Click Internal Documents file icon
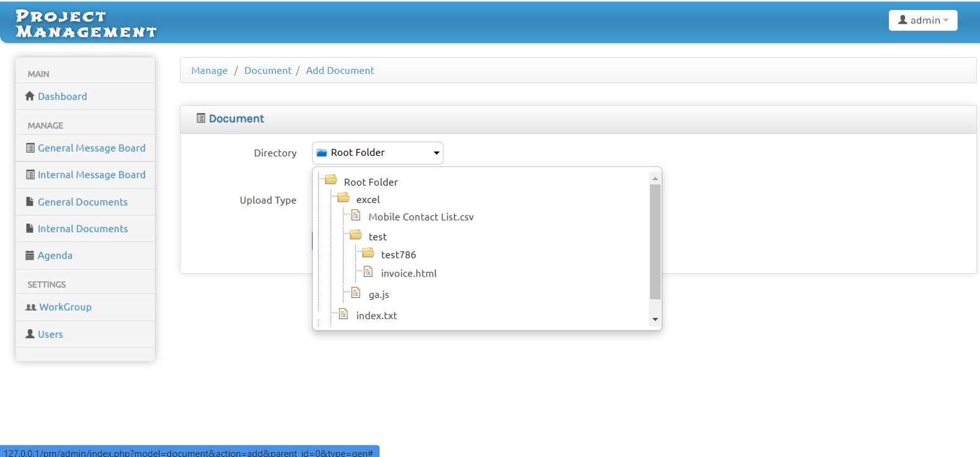This screenshot has width=980, height=457. tap(30, 228)
